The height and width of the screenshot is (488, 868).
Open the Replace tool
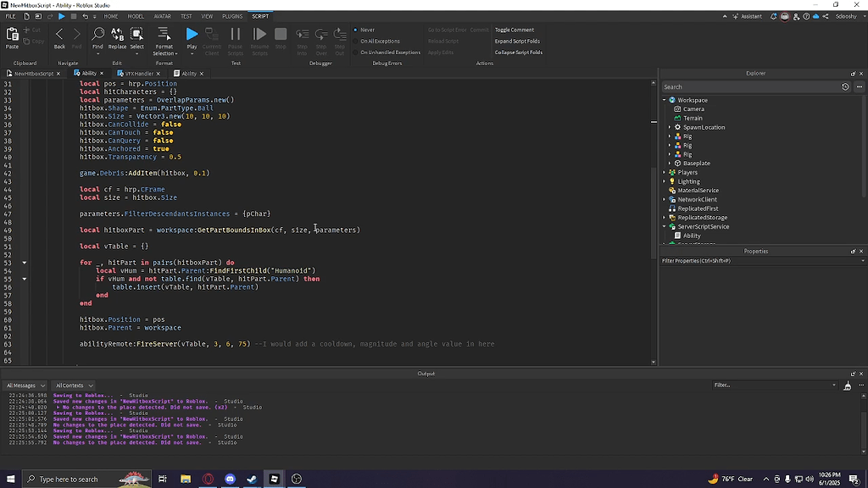pos(118,36)
